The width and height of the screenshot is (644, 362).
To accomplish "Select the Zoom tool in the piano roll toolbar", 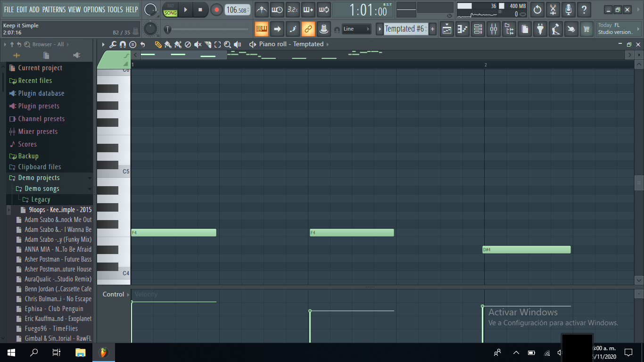I will coord(227,44).
